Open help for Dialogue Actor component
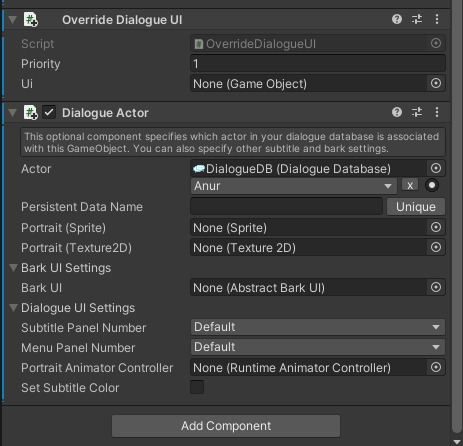Screen dimensions: 463x446 pyautogui.click(x=397, y=112)
